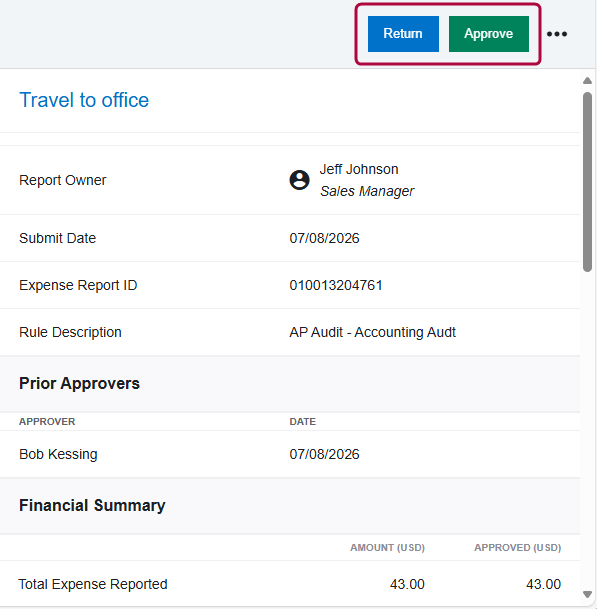Click the Expense Report ID value 010013204761
Viewport: 597px width, 609px height.
(336, 285)
